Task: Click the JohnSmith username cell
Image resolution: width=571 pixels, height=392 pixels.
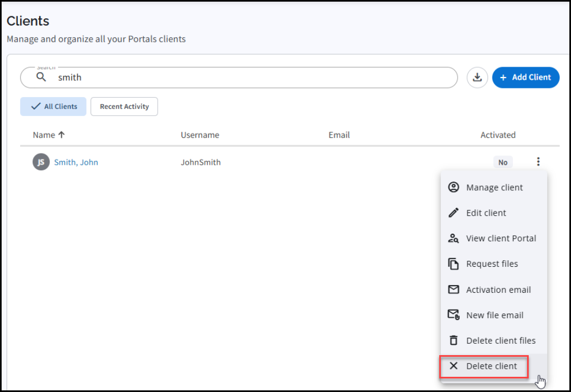Action: (x=201, y=162)
